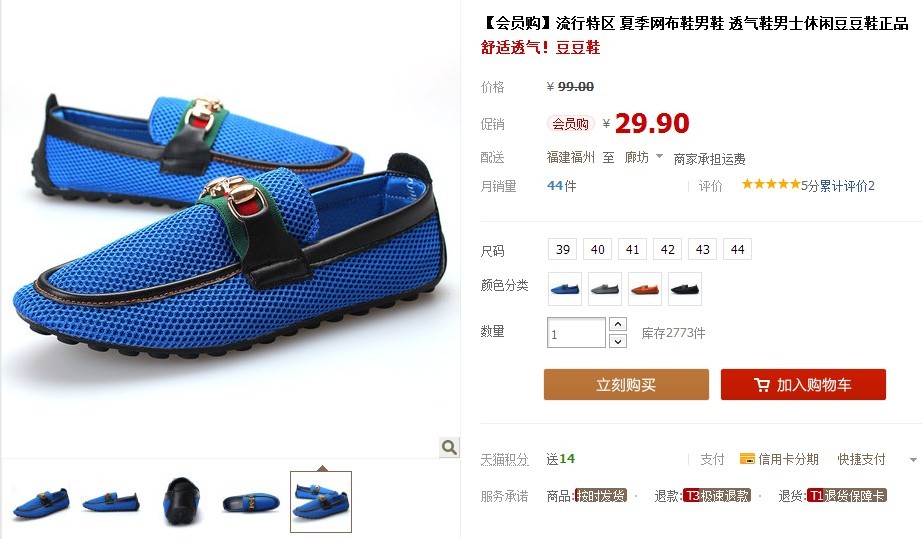
Task: Select shoe size 39
Action: (x=563, y=249)
